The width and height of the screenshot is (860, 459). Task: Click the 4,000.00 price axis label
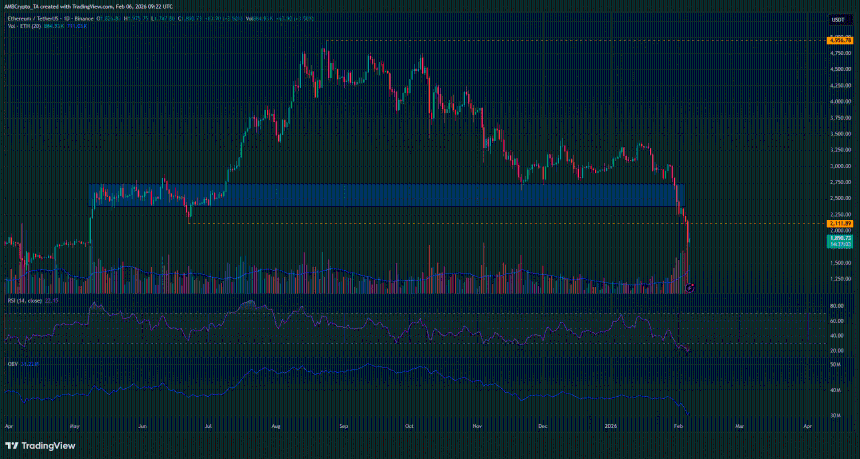coord(839,101)
